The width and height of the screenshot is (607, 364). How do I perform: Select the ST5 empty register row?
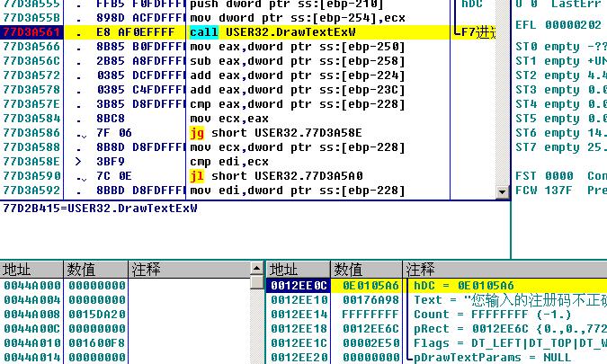click(x=560, y=119)
